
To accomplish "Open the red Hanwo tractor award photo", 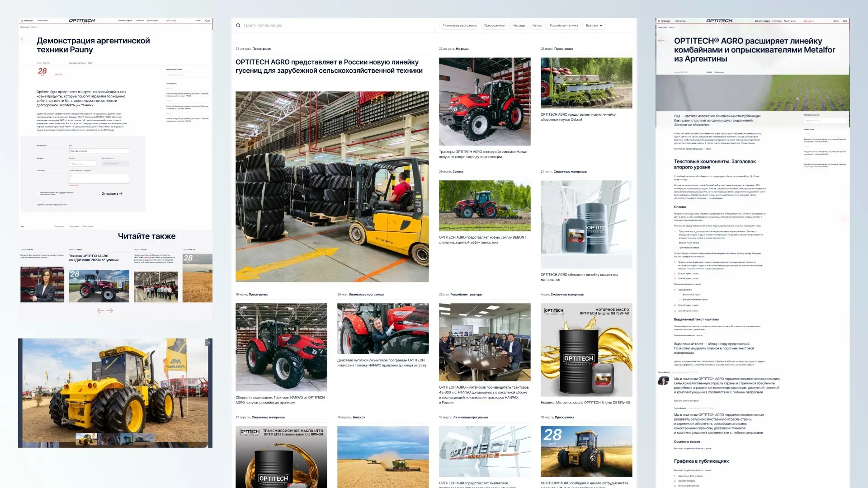I will coord(485,102).
